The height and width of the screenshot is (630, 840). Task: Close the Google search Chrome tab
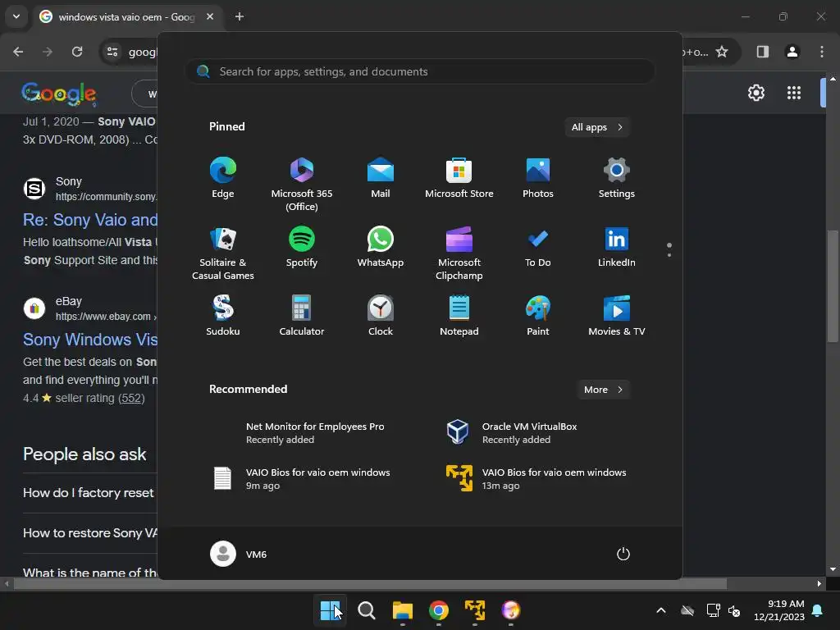tap(210, 16)
